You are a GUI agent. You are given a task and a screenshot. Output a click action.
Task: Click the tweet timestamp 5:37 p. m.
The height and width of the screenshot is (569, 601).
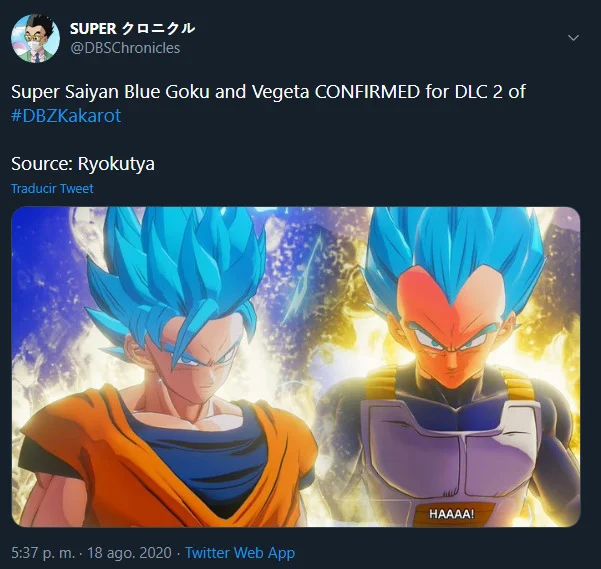43,553
